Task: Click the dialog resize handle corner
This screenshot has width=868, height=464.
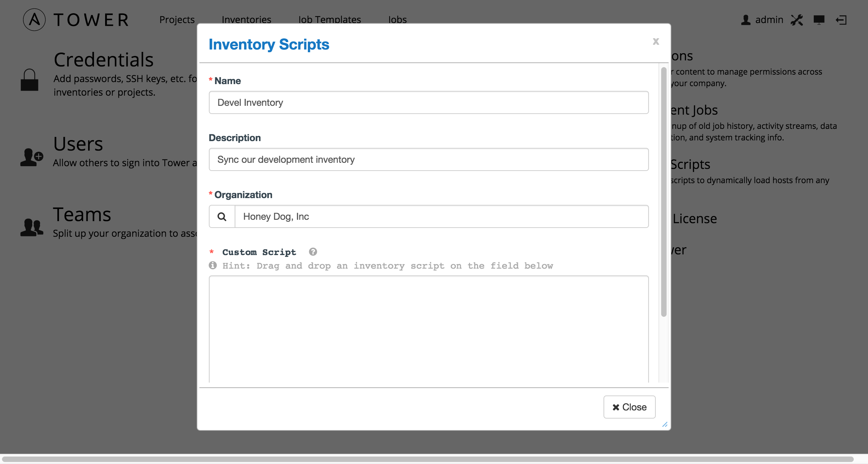Action: pyautogui.click(x=665, y=424)
